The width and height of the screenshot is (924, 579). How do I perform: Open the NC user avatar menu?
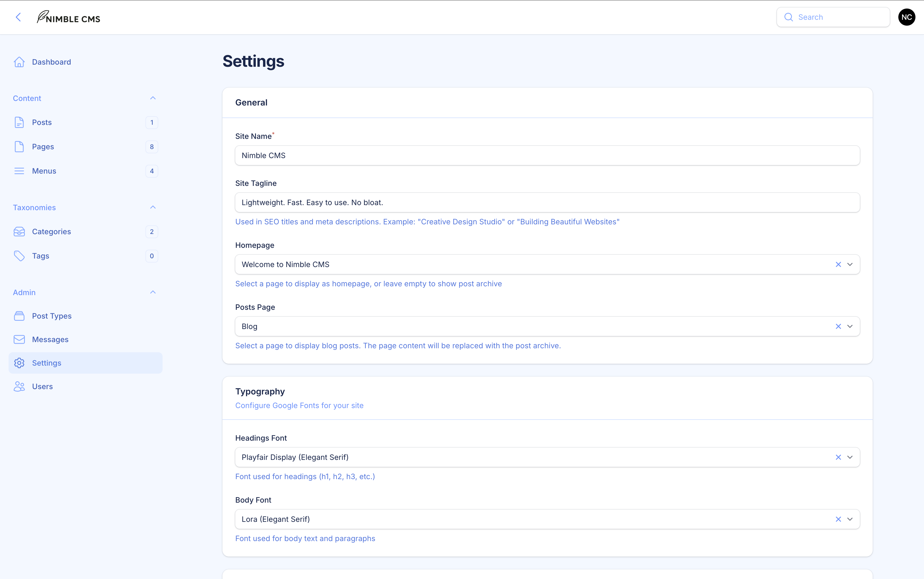tap(906, 17)
